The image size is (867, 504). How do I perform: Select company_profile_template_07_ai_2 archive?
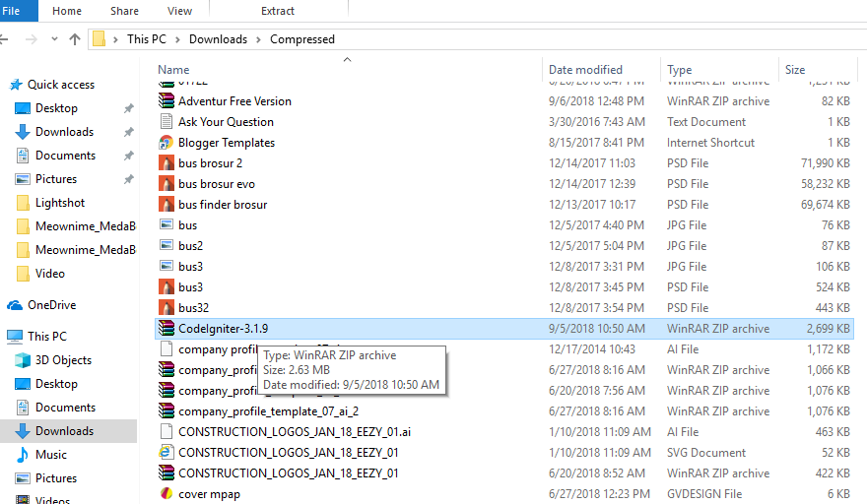click(268, 411)
